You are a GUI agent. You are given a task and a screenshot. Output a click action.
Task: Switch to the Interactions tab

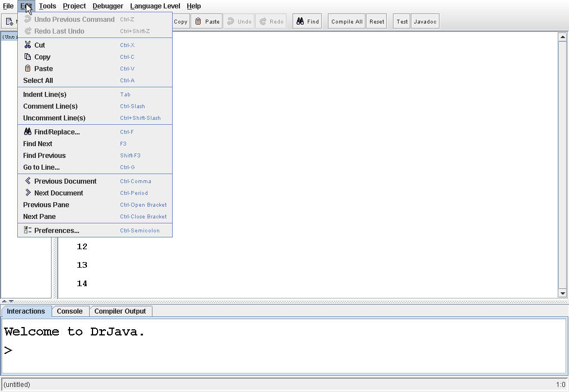26,311
